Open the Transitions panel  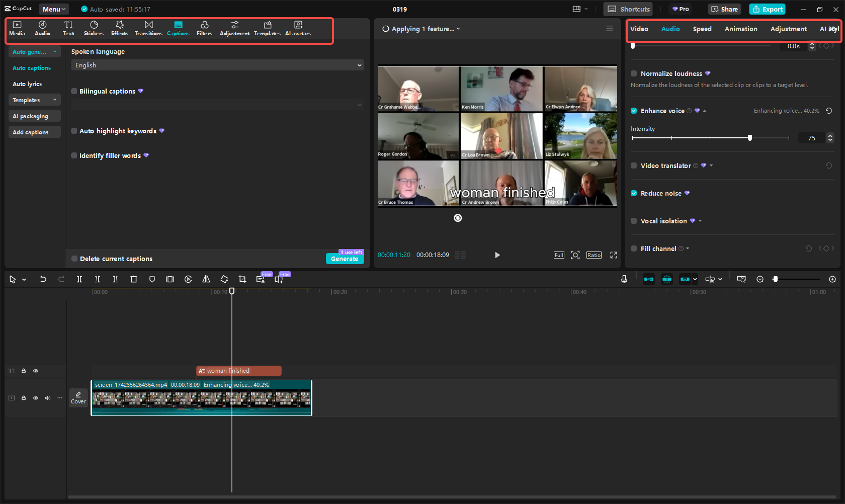[x=148, y=28]
